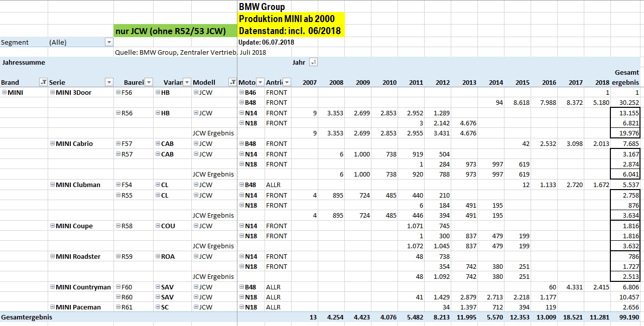Collapse the R58 Baureihe group
This screenshot has height=326, width=644.
[118, 226]
